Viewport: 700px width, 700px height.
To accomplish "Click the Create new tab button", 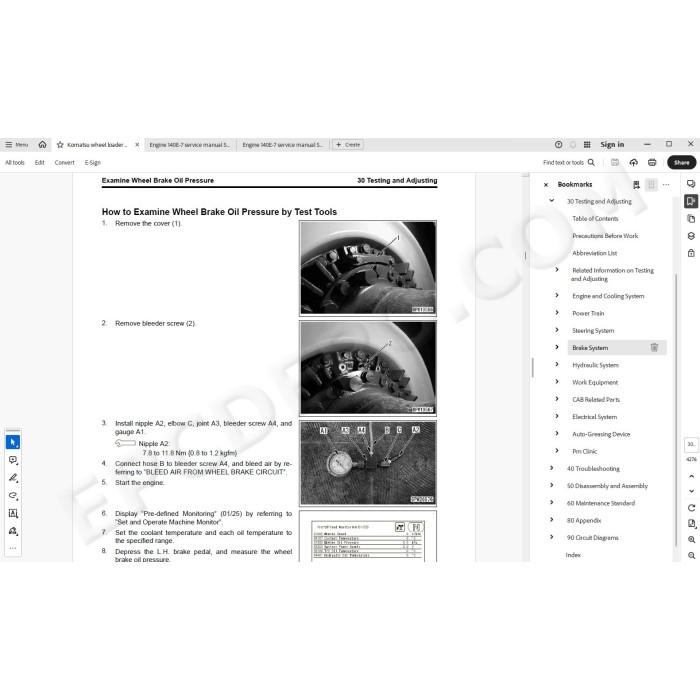I will 348,145.
